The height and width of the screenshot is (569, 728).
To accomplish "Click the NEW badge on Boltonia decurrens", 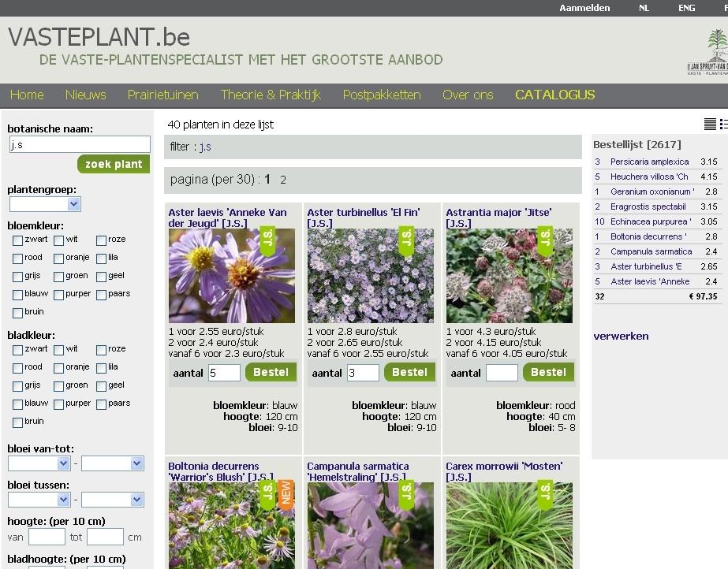I will click(286, 494).
